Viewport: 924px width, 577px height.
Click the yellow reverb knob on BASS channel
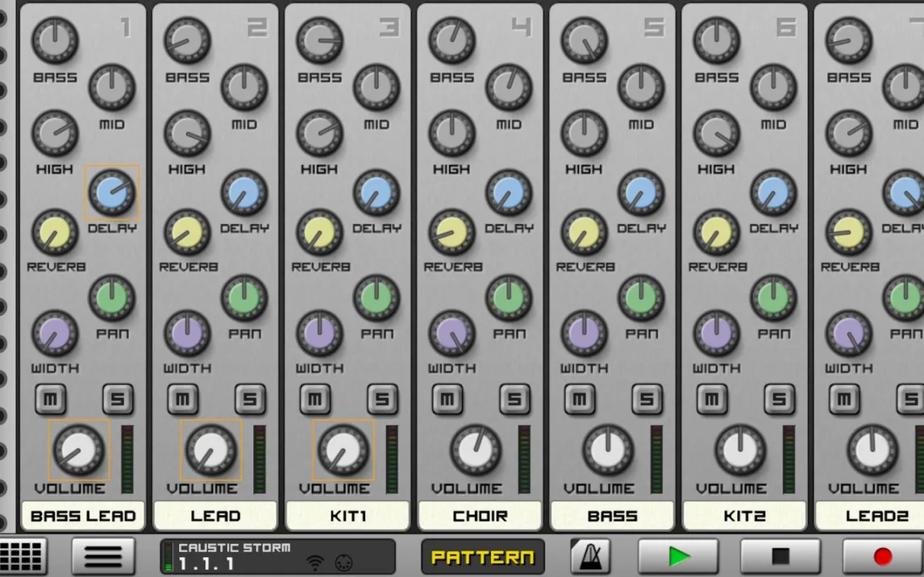[584, 232]
